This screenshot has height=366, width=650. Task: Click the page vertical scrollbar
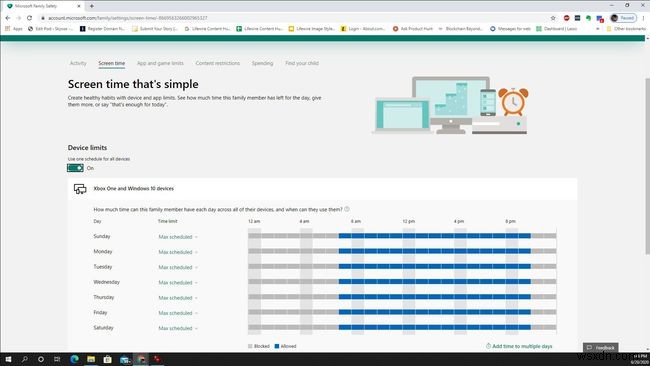647,166
